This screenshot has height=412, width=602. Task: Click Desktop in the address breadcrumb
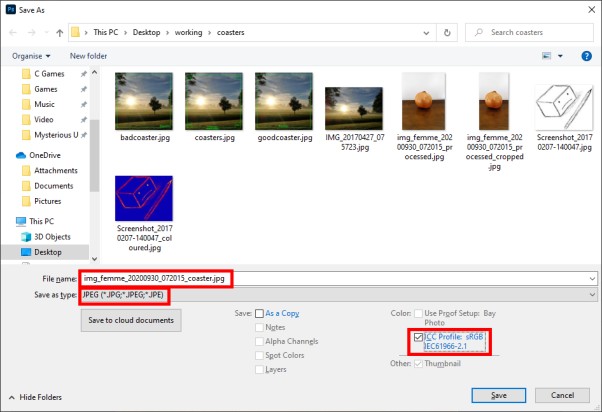[146, 33]
